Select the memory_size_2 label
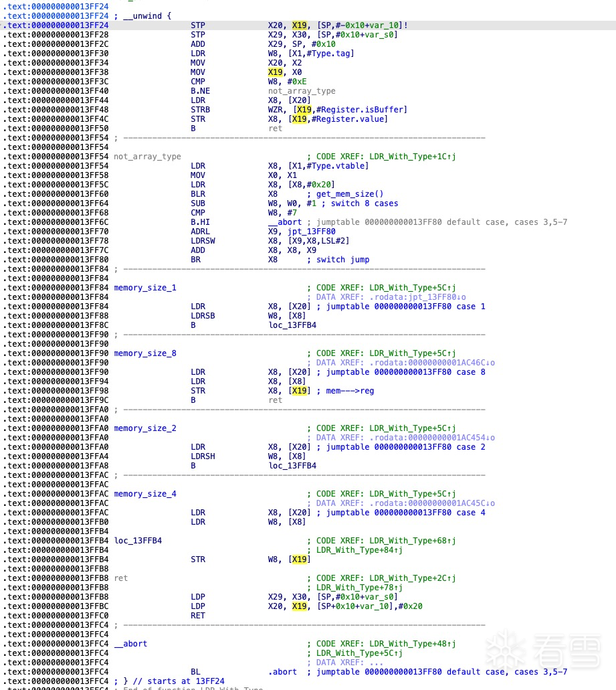 coord(145,428)
